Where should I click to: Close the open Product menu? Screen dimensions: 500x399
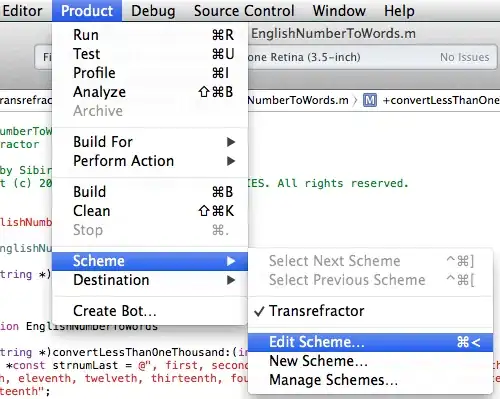87,11
